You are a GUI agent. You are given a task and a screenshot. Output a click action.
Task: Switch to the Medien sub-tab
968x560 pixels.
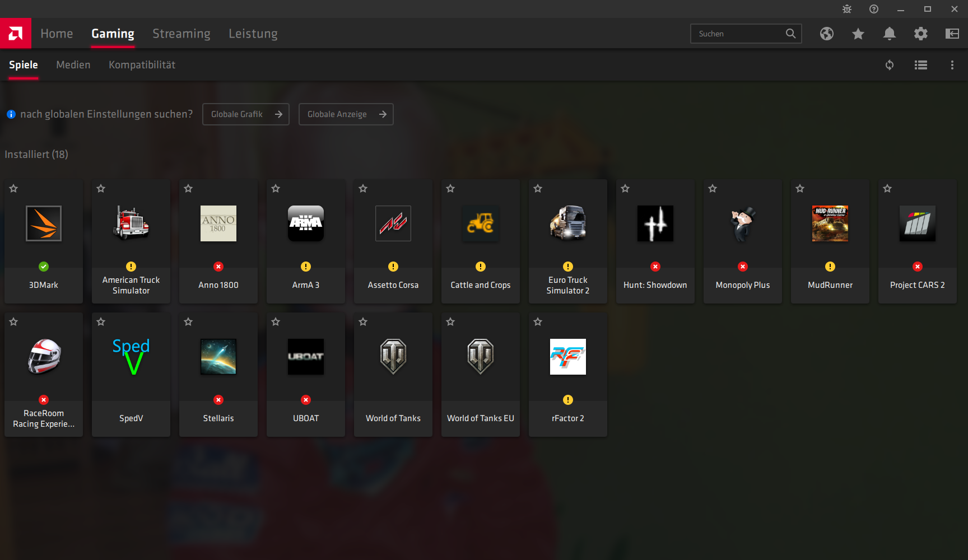tap(73, 65)
